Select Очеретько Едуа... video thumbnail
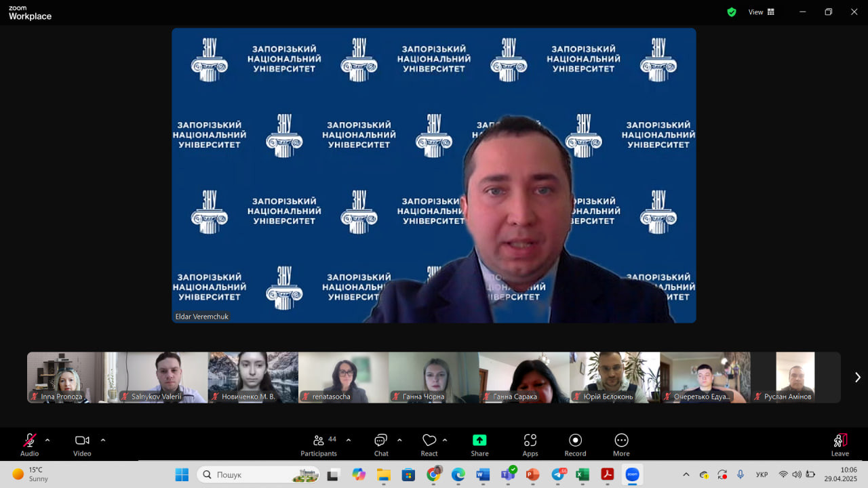The image size is (868, 488). pyautogui.click(x=705, y=378)
